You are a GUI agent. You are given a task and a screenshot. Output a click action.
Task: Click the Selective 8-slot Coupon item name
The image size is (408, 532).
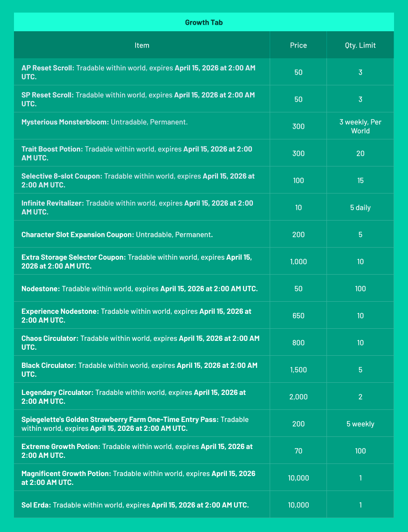[61, 176]
